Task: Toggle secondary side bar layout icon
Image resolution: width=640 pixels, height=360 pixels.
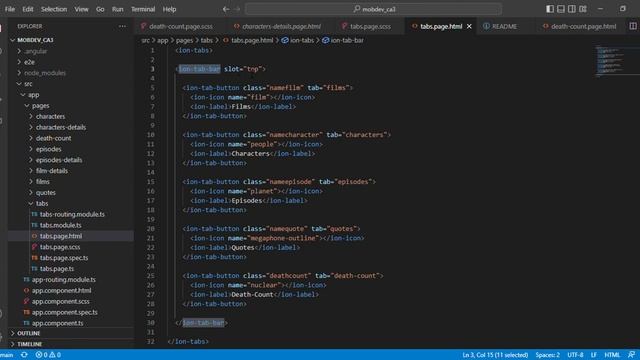Action: (x=572, y=9)
